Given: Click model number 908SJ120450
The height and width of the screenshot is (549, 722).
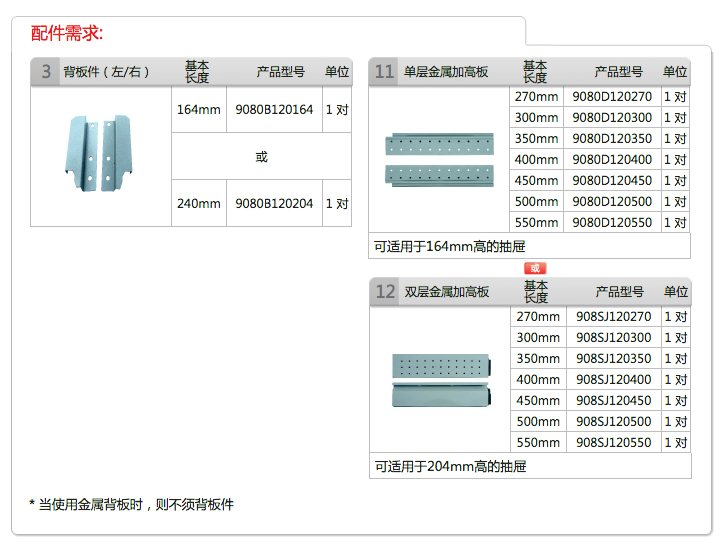Looking at the screenshot, I should tap(613, 401).
